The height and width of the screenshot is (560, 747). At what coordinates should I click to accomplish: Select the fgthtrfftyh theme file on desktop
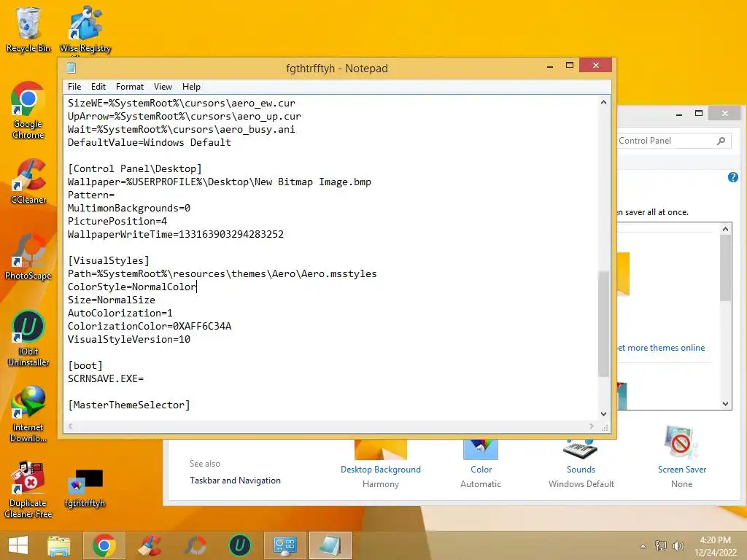(x=85, y=489)
